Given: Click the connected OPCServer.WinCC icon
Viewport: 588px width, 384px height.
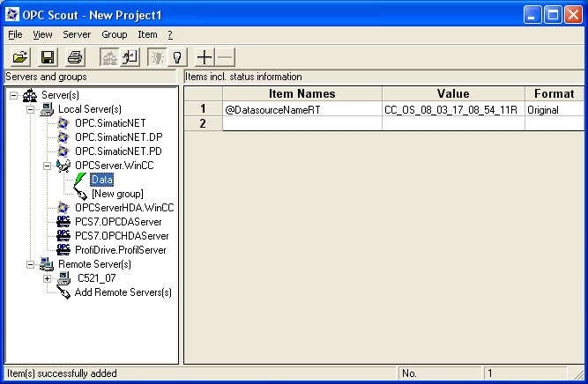Looking at the screenshot, I should pyautogui.click(x=63, y=166).
